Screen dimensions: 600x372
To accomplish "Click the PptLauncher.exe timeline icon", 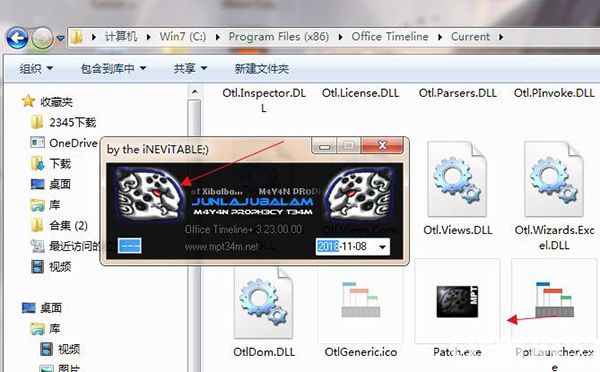I will click(x=554, y=299).
